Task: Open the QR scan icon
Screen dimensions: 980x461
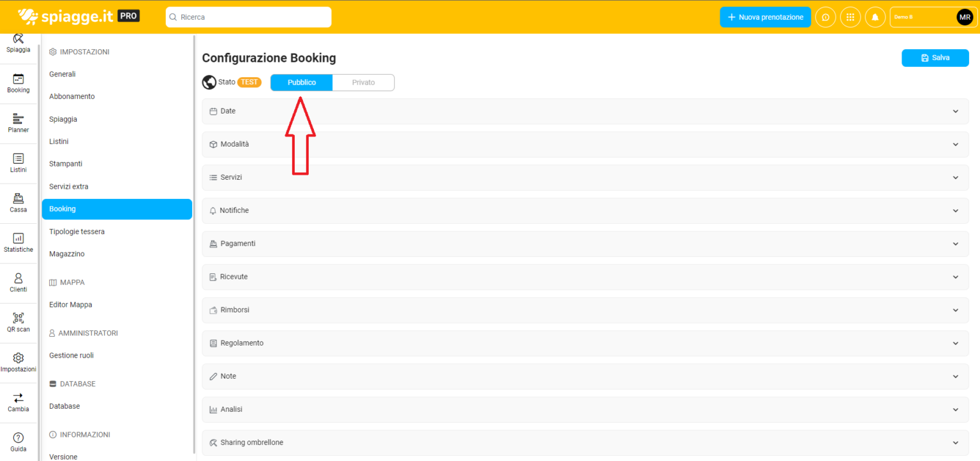Action: click(19, 318)
